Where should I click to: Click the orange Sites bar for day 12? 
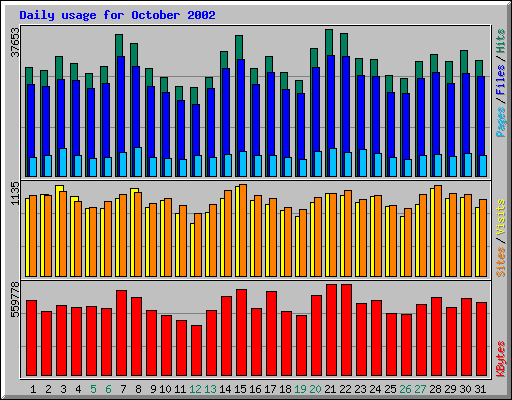click(x=198, y=245)
